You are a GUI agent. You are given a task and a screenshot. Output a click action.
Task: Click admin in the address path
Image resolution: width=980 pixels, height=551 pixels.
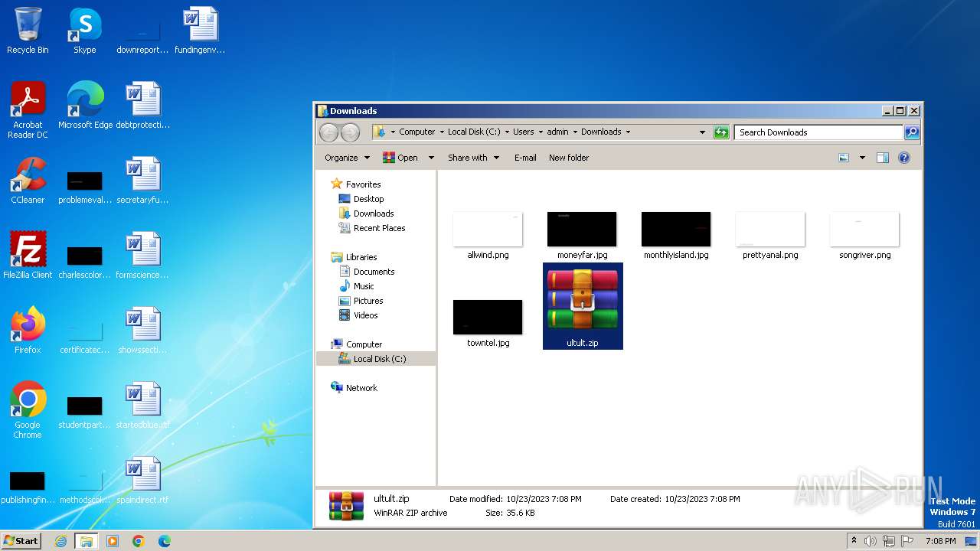(557, 132)
